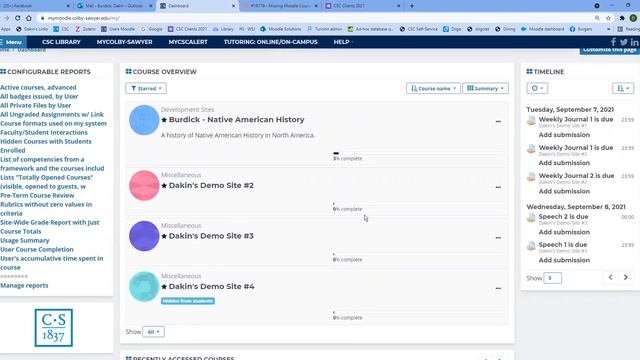Go to next timeline page arrow
Viewport: 640px width, 360px height.
pyautogui.click(x=626, y=278)
